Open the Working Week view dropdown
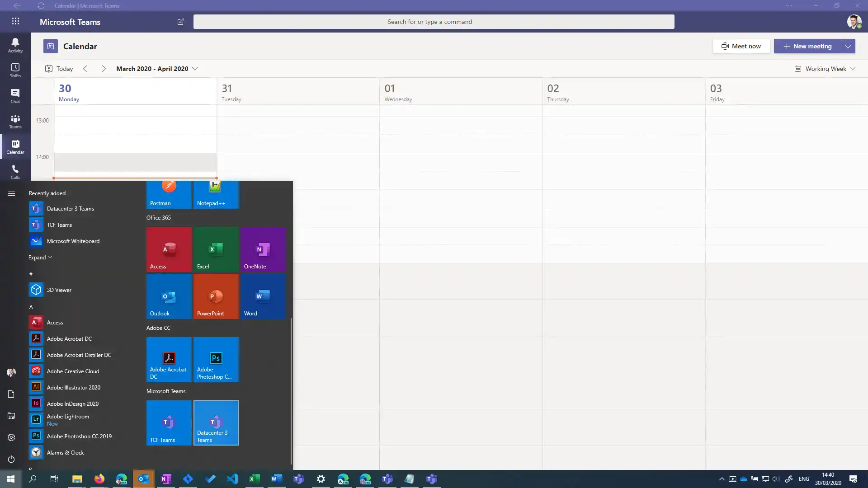The height and width of the screenshot is (488, 868). (x=825, y=69)
